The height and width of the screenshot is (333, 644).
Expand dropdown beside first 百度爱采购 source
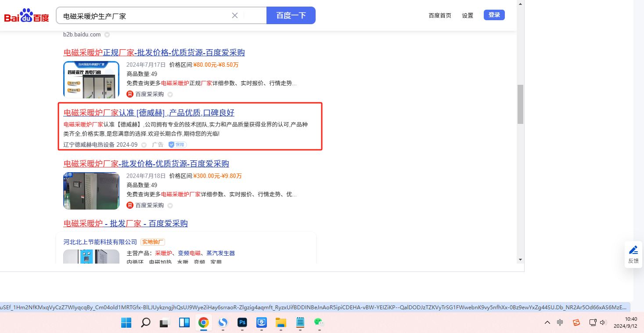(170, 94)
